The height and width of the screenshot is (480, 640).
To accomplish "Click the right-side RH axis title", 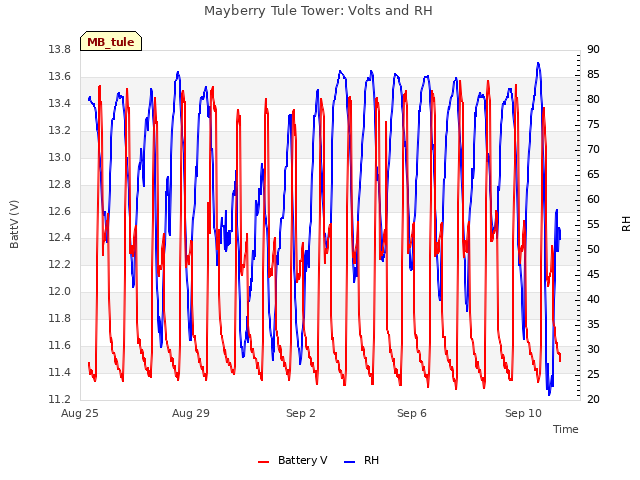I will coord(626,224).
